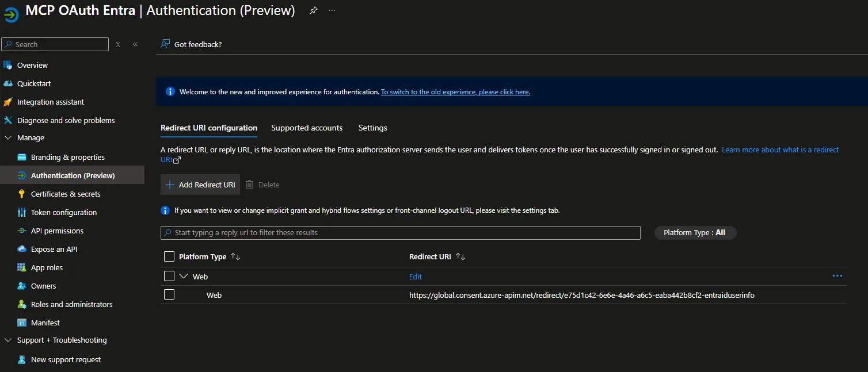This screenshot has width=868, height=372.
Task: Click the Got feedback icon
Action: pyautogui.click(x=166, y=44)
